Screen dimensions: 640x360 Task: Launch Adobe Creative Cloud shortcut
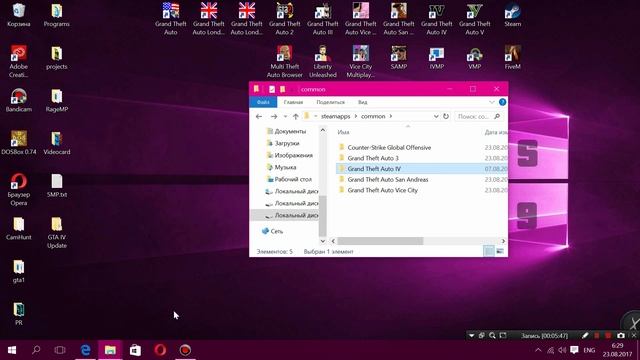tap(19, 62)
